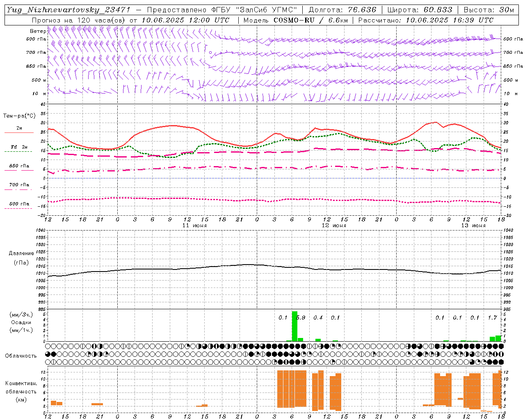Click the longitude value Долгота: 76.636
Image resolution: width=525 pixels, height=420 pixels.
[342, 10]
